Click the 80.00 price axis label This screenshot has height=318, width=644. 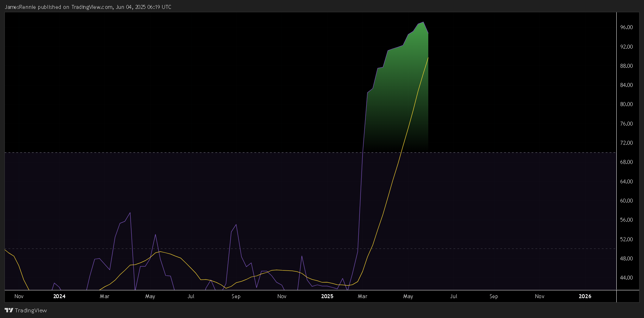point(626,104)
